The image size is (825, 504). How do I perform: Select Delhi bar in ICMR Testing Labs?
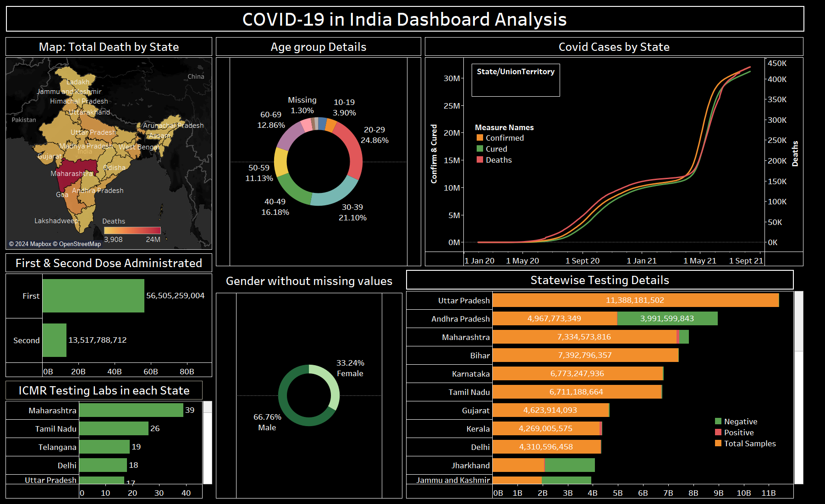(x=103, y=465)
